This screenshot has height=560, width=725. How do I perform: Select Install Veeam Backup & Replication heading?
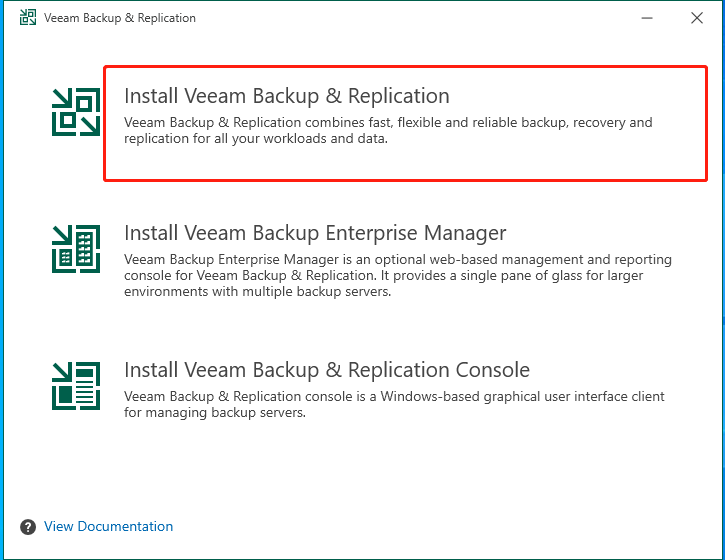coord(287,96)
